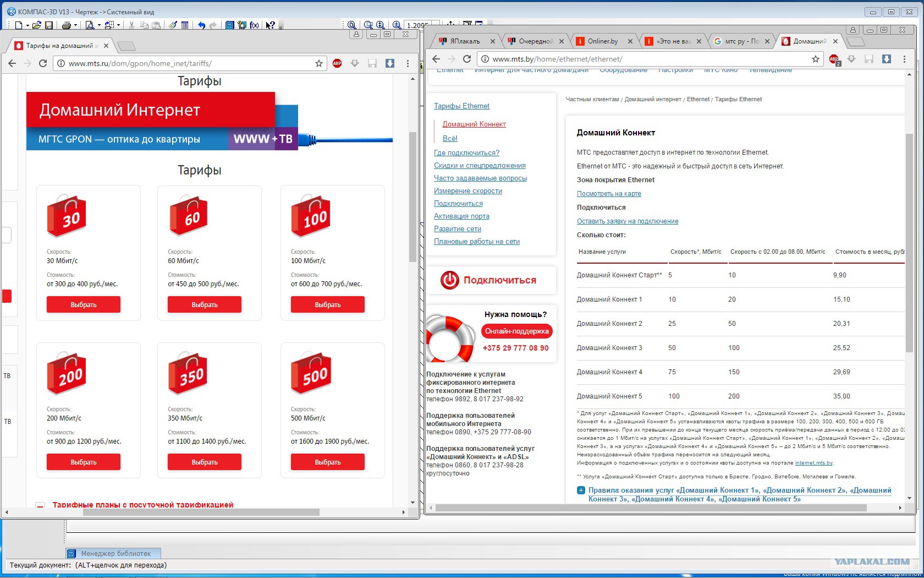Click New document icon in KOMPAS toolbar
The width and height of the screenshot is (924, 578).
19,25
